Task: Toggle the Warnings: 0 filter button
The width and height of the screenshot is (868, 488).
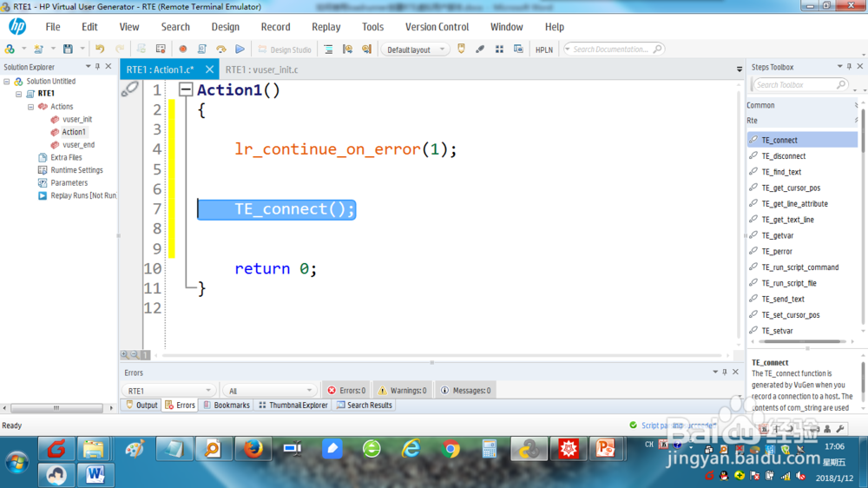Action: point(403,391)
